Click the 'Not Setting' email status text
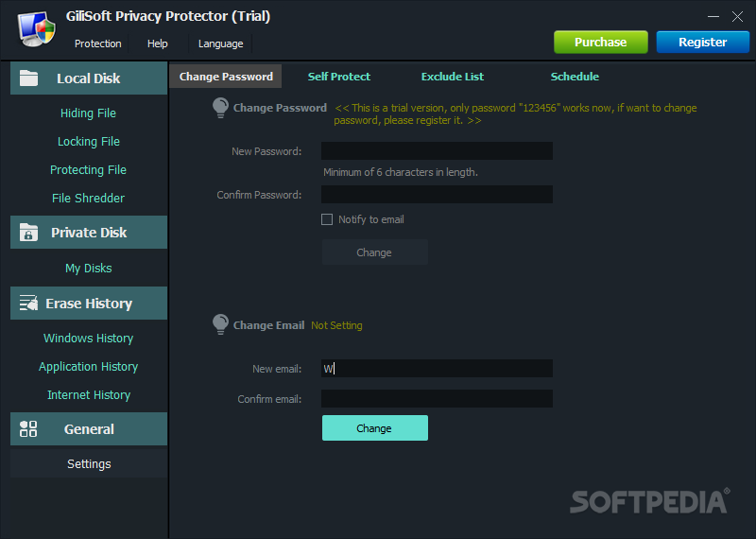 [336, 325]
